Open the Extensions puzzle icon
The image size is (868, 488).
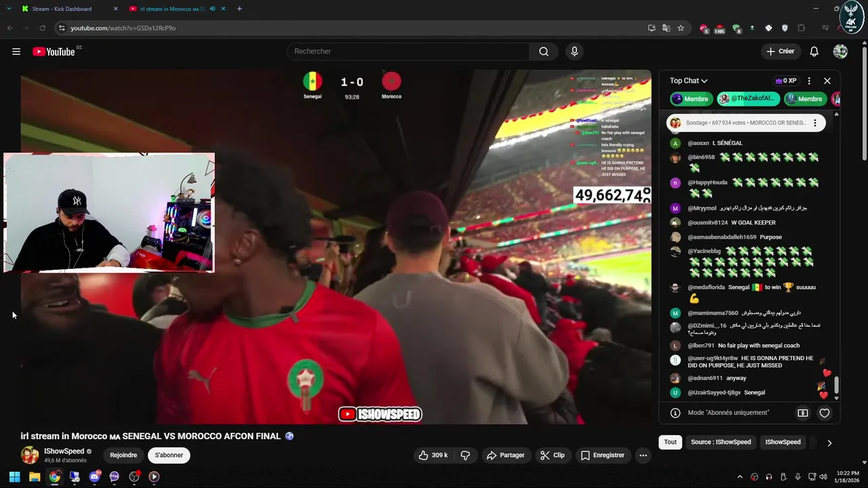coord(802,28)
